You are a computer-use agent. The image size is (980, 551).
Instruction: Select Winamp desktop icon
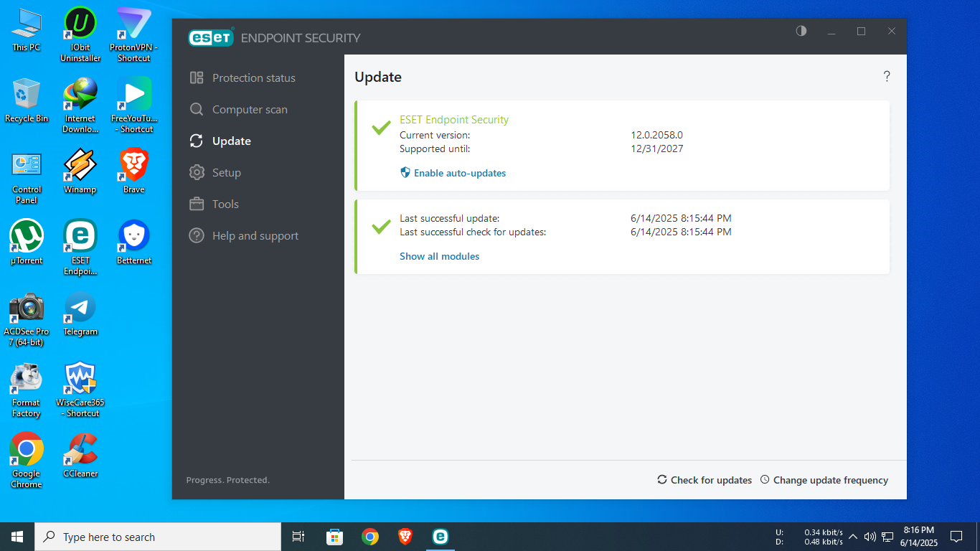(x=80, y=172)
